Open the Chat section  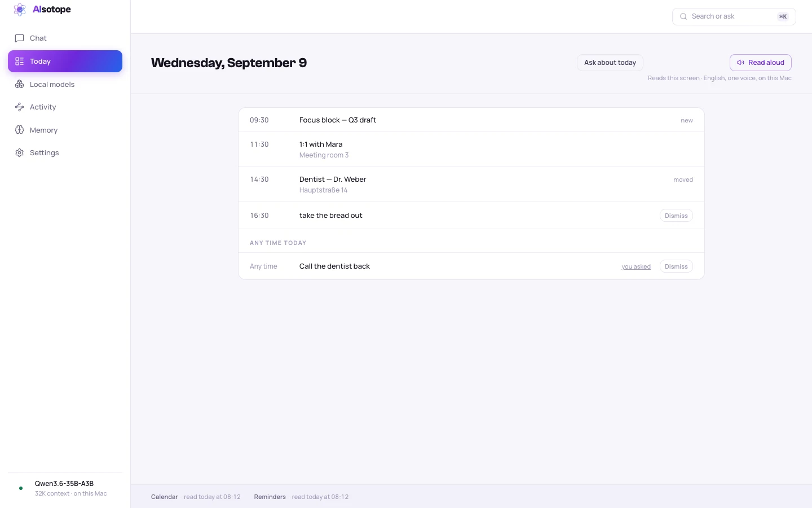(x=65, y=38)
